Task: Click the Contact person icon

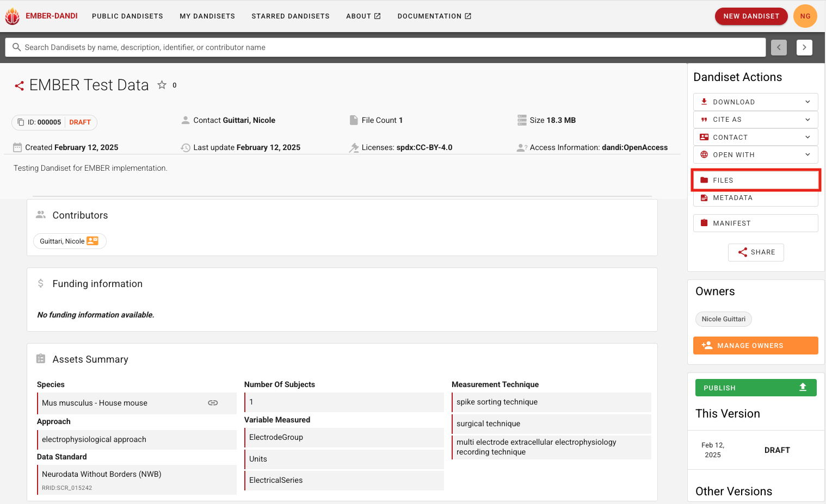Action: click(x=186, y=120)
